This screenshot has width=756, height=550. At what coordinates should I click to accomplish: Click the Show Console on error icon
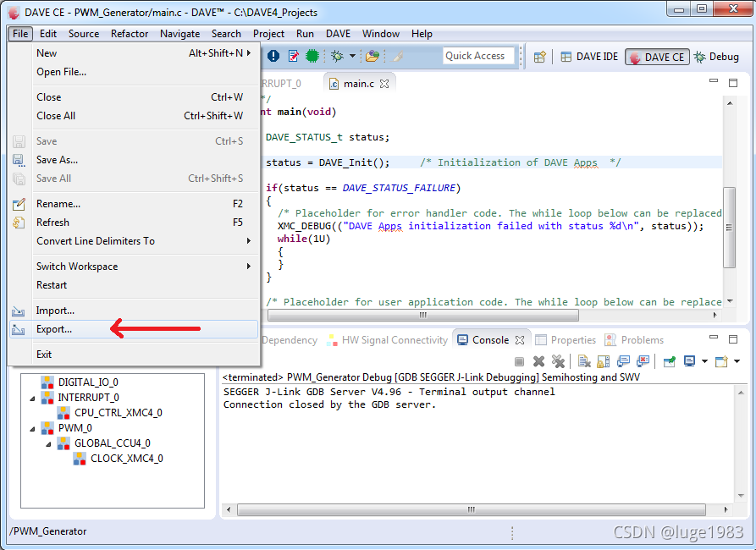click(643, 361)
